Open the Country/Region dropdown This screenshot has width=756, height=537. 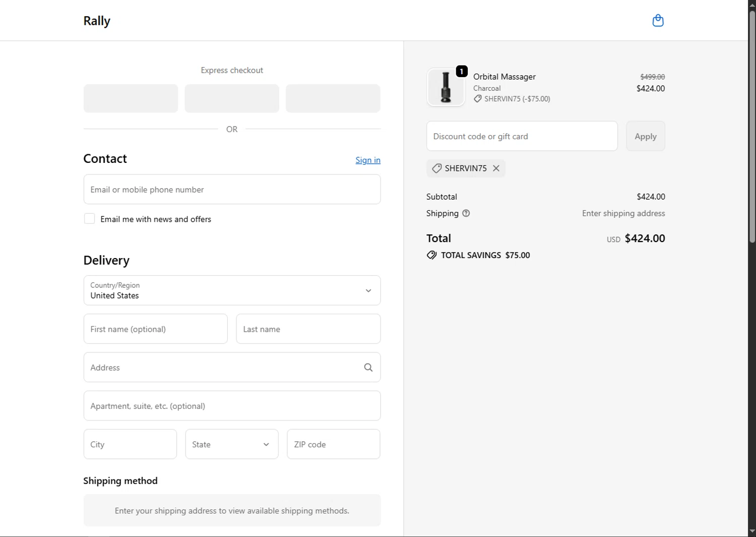(232, 290)
